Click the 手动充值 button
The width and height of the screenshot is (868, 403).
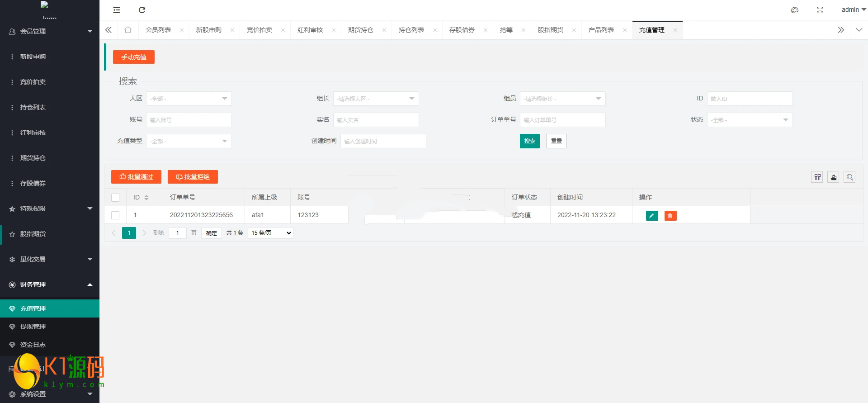pos(133,57)
